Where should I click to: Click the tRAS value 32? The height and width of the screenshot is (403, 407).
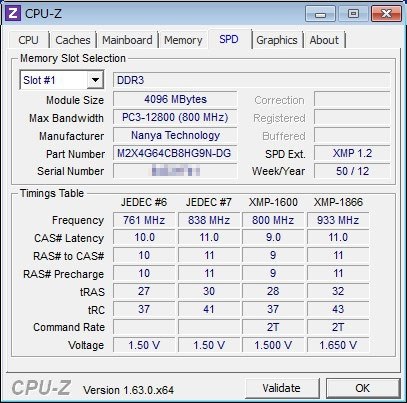[338, 291]
